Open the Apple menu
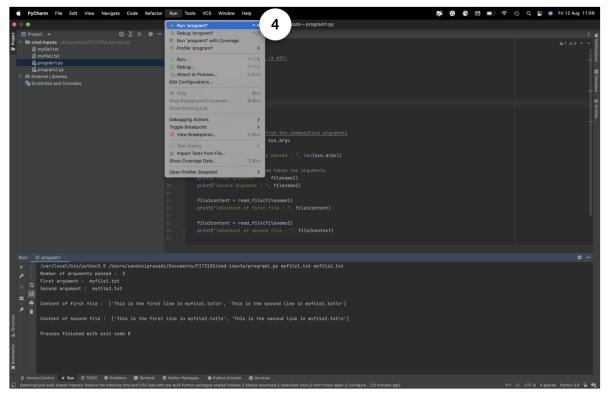This screenshot has height=394, width=608. [18, 13]
